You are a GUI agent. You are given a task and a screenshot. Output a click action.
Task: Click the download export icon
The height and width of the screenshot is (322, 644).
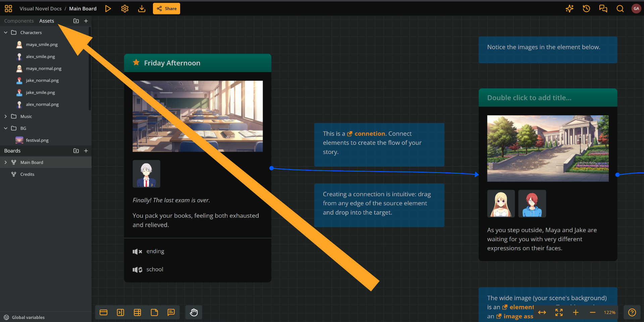142,8
